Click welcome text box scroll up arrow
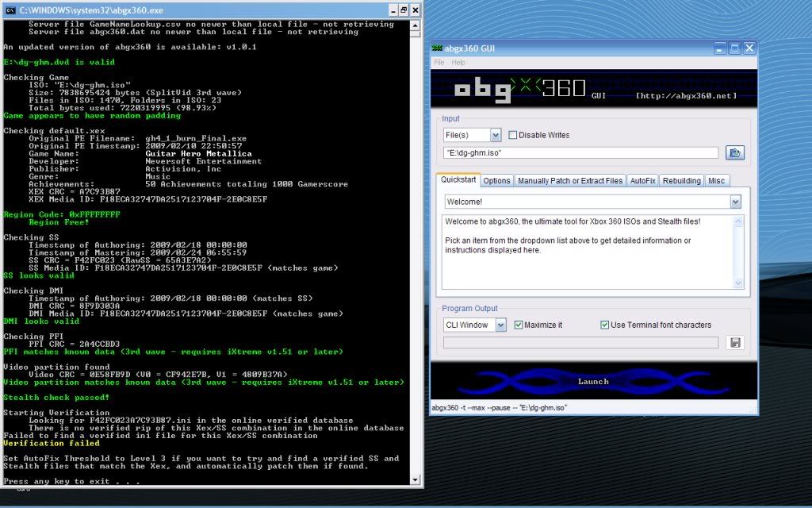The height and width of the screenshot is (508, 812). tap(738, 222)
